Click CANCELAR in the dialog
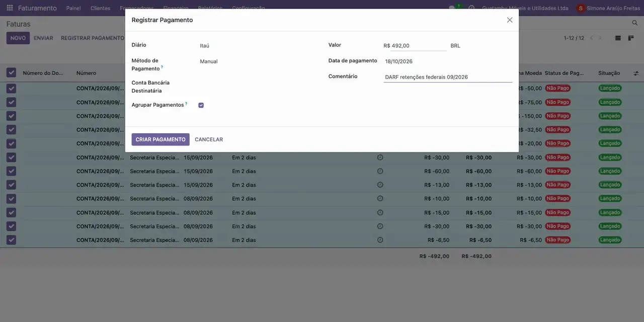The width and height of the screenshot is (644, 322). click(x=209, y=139)
